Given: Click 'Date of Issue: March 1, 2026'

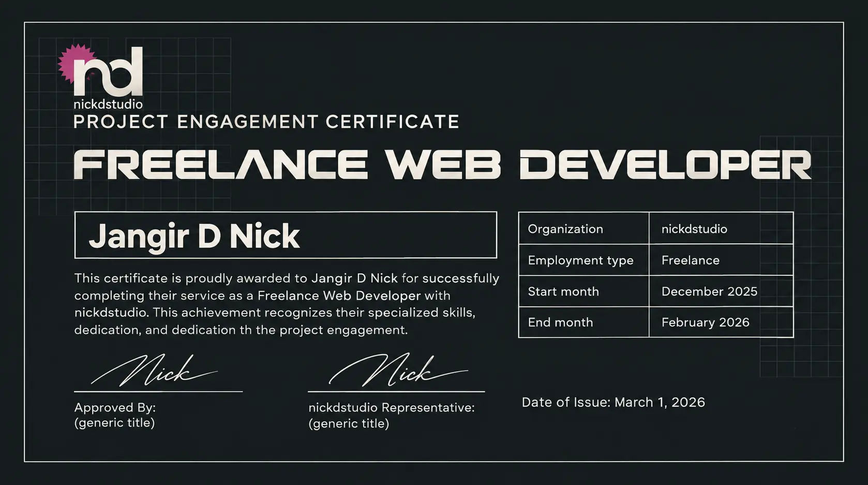Looking at the screenshot, I should (613, 402).
